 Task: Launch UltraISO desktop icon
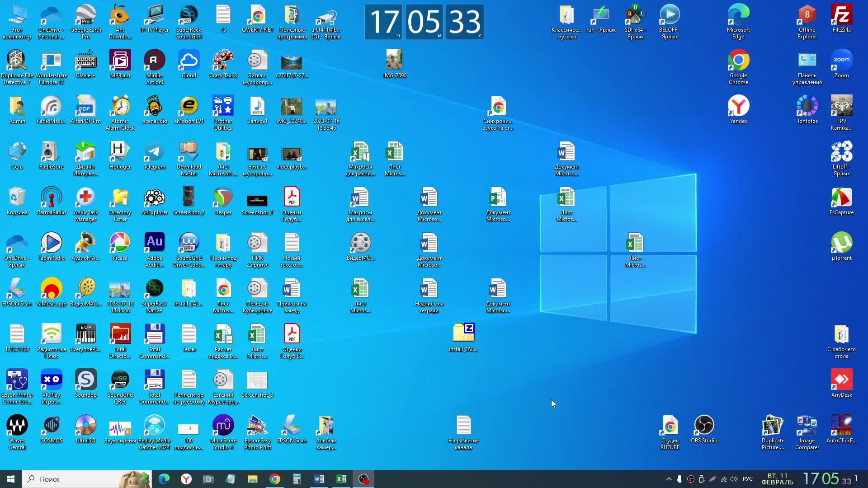85,429
